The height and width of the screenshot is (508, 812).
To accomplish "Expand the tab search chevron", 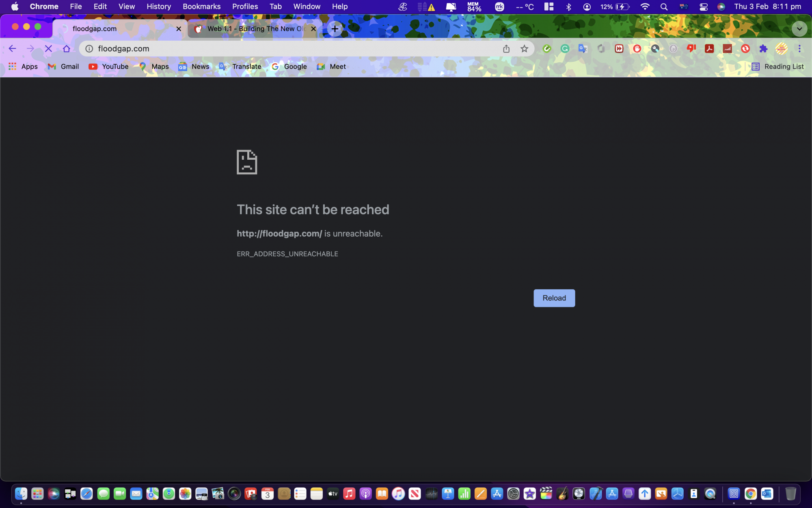I will click(x=799, y=29).
